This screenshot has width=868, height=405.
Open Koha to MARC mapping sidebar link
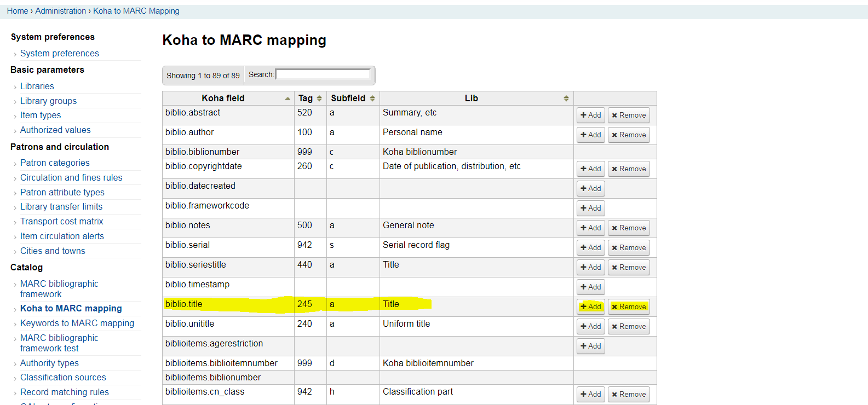pos(71,308)
